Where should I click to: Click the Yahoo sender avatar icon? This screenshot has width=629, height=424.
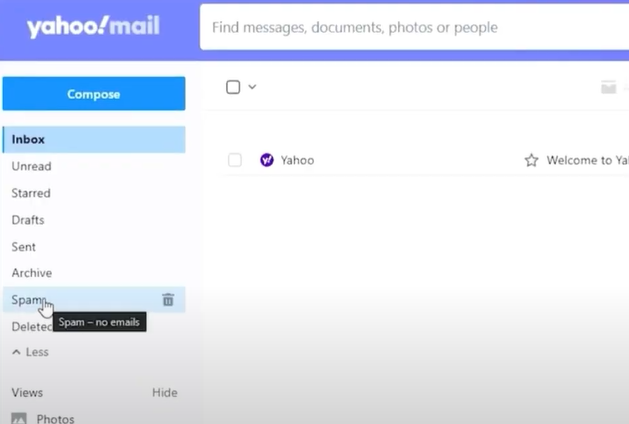(267, 160)
